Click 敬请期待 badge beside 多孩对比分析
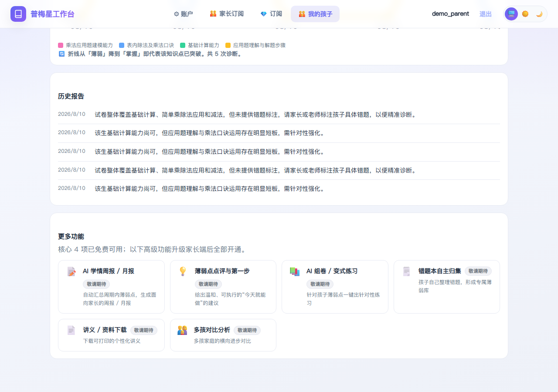 coord(247,330)
